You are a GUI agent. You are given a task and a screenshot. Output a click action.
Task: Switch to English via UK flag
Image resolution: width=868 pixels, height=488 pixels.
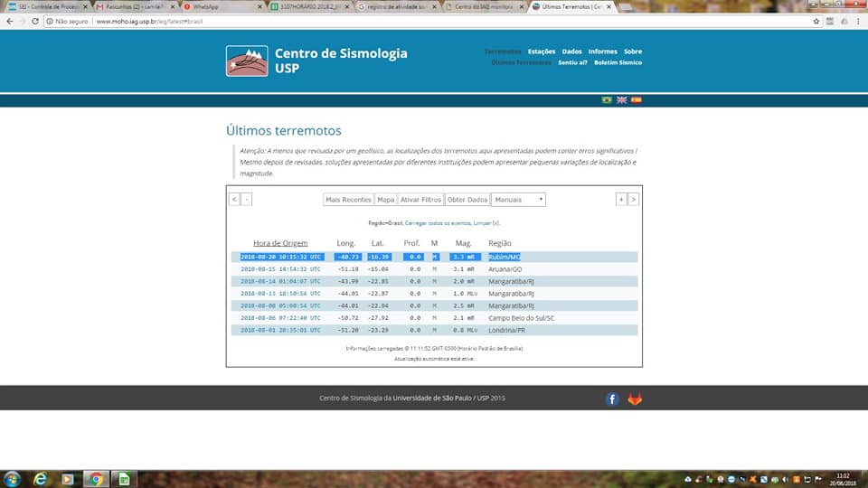click(x=621, y=99)
